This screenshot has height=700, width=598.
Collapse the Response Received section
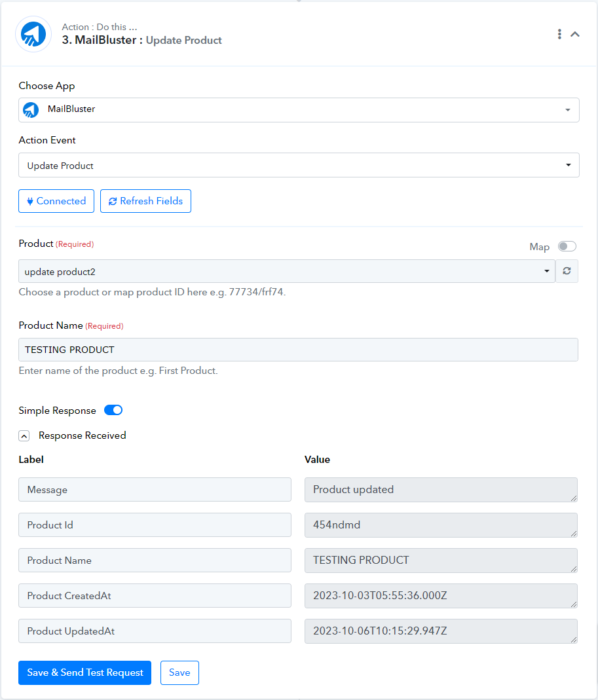tap(24, 435)
